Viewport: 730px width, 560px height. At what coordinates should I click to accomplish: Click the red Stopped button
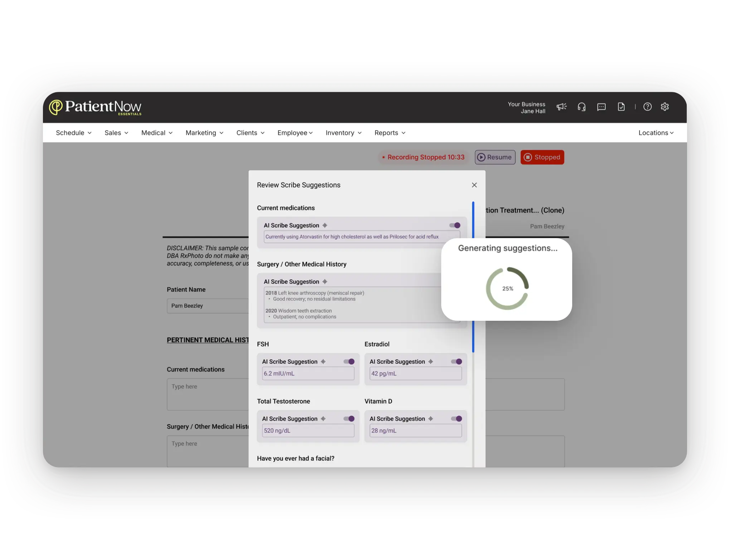pos(542,157)
